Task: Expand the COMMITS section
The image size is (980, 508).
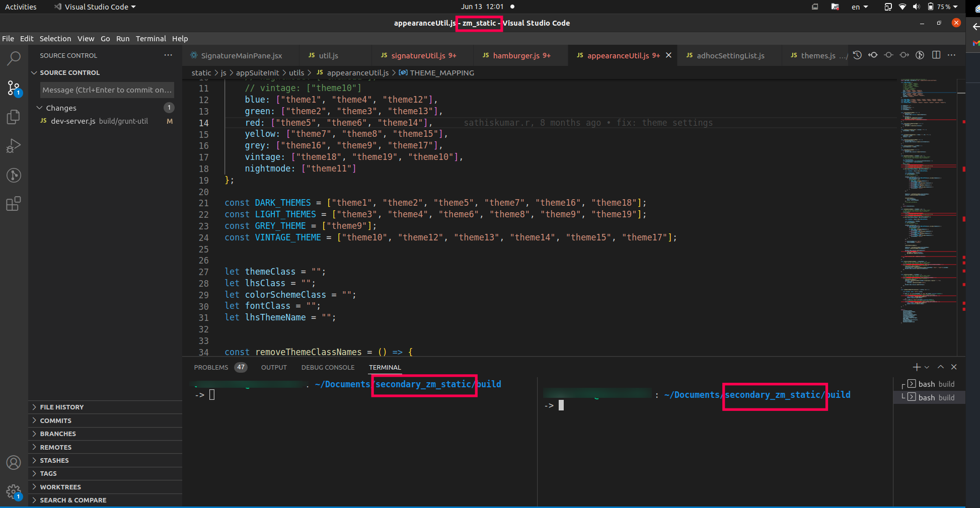Action: [55, 420]
